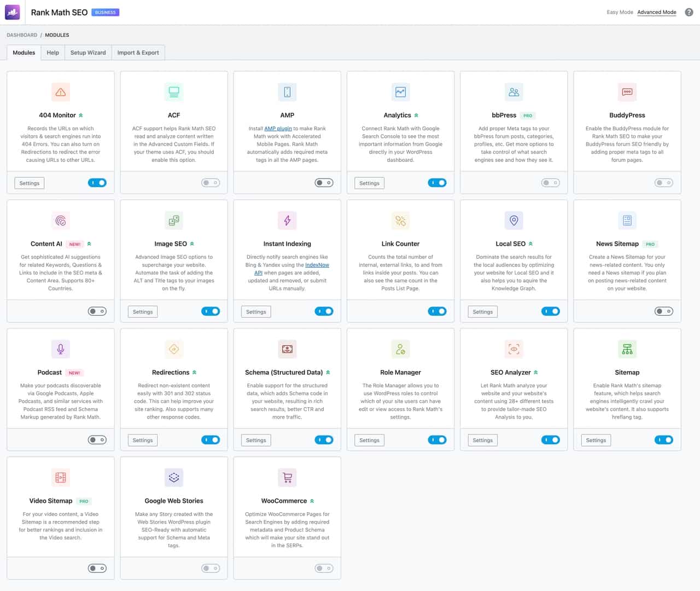This screenshot has height=591, width=700.
Task: Click the Podcast NEW! badge
Action: point(74,373)
